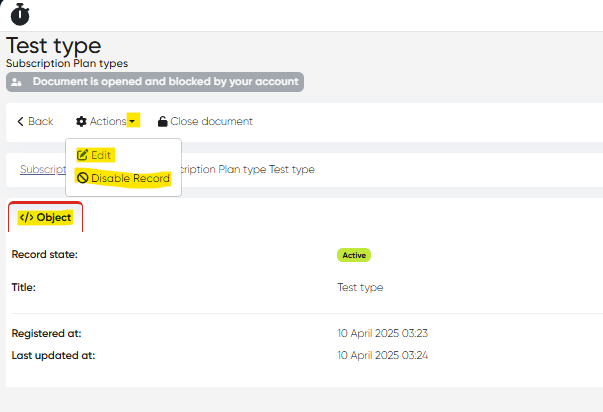Click the Back chevron arrow icon

click(x=20, y=121)
